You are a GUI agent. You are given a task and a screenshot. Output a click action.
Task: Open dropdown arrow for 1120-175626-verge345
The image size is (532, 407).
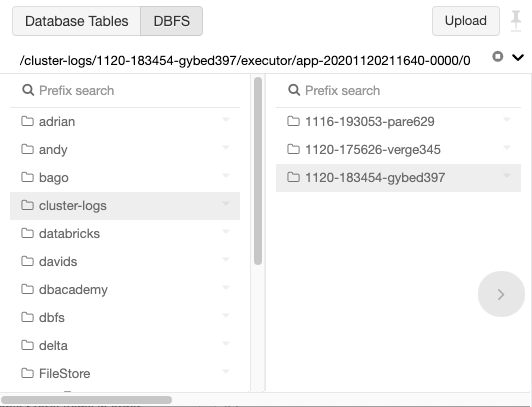(507, 147)
